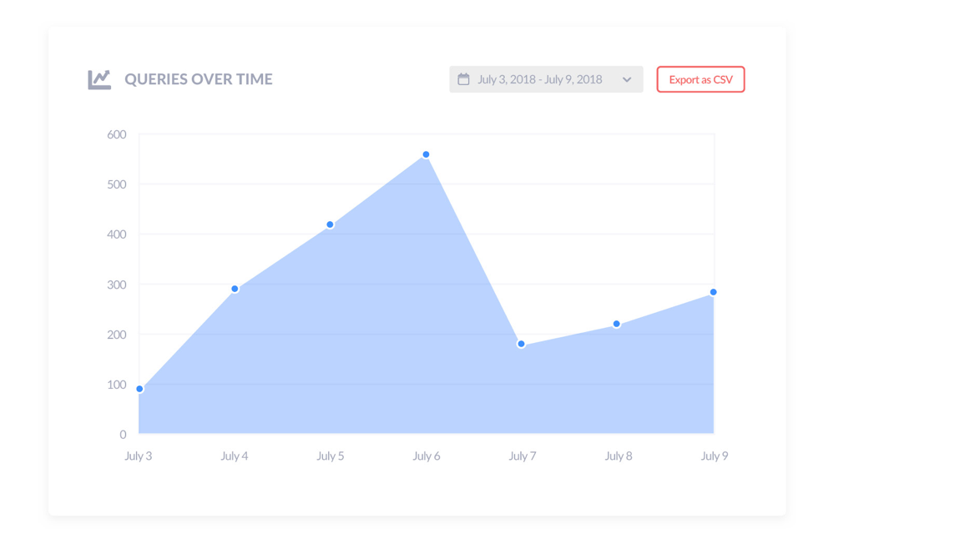The image size is (980, 544).
Task: Click the July 4 data point
Action: click(x=235, y=287)
